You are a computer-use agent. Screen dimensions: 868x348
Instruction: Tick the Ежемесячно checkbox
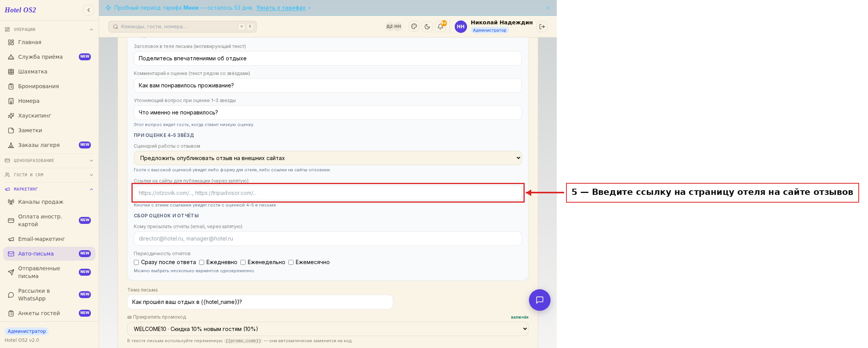coord(291,262)
